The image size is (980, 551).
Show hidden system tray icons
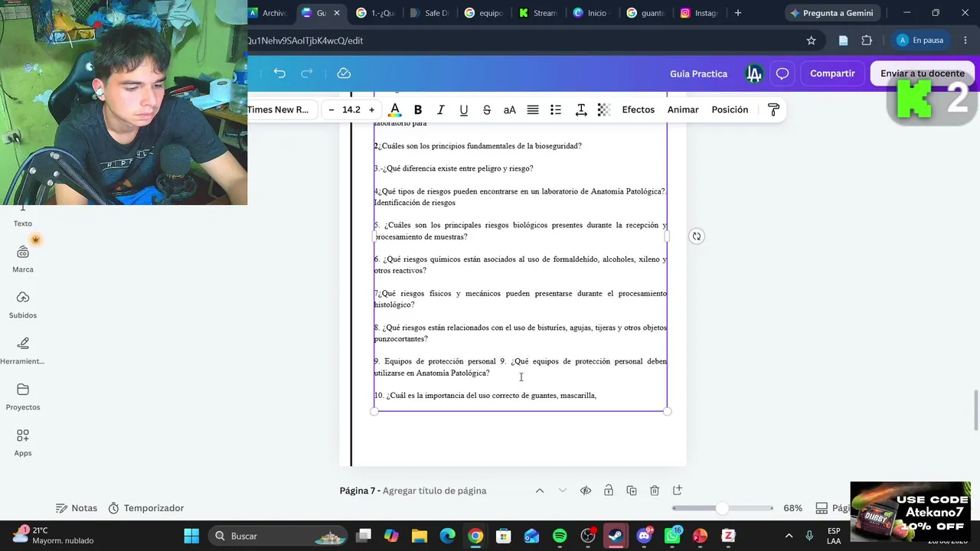click(789, 536)
